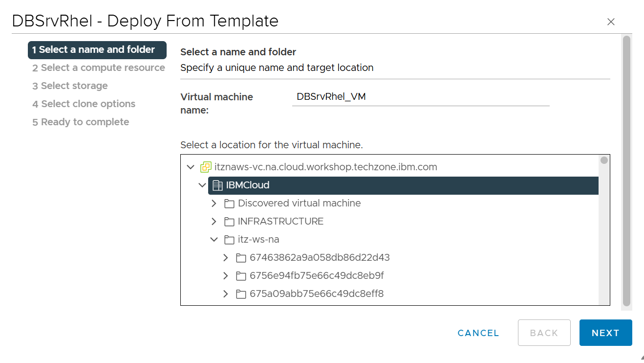This screenshot has height=363, width=644.
Task: Click the folder icon beside 675a09abb75e66c49dc8eff8
Action: tap(241, 294)
